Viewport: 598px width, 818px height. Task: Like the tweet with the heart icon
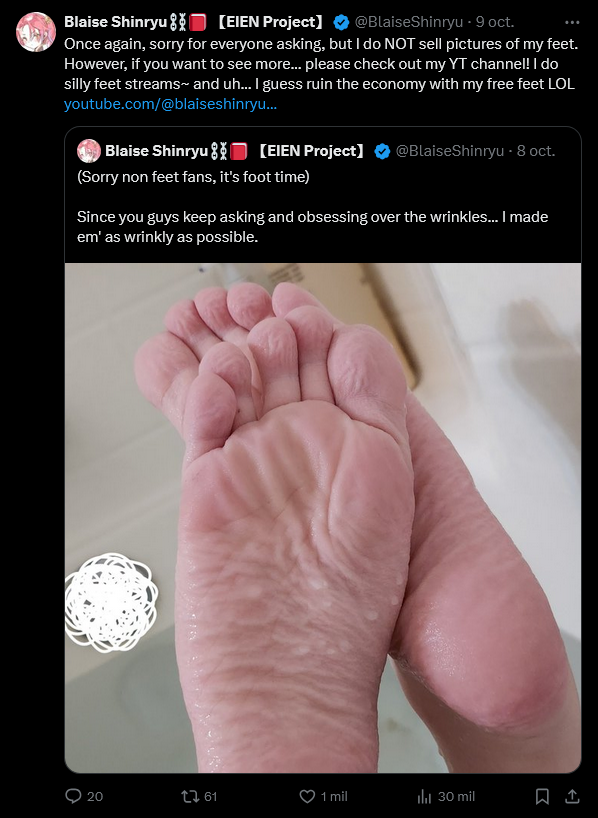[x=307, y=796]
